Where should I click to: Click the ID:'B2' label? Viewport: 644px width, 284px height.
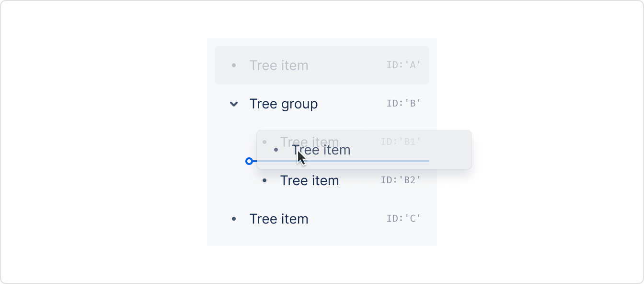pos(401,180)
